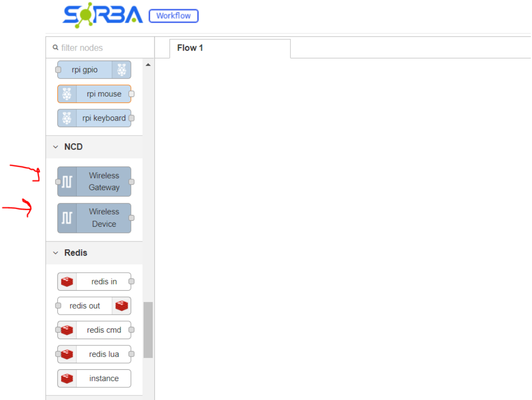Click the Redis icon on redis in node
The height and width of the screenshot is (400, 532).
click(67, 282)
